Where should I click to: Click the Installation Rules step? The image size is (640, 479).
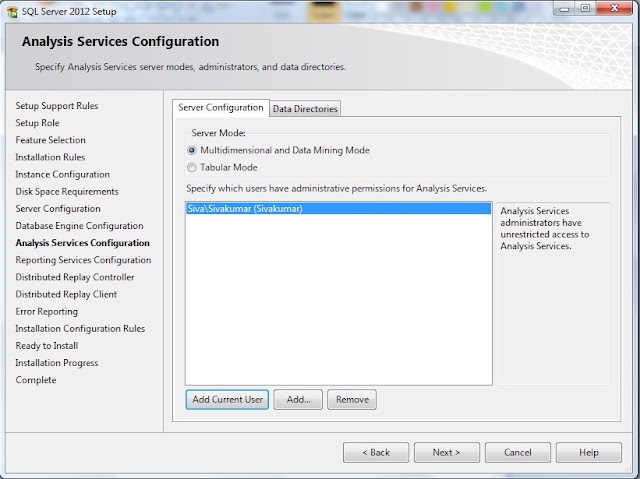click(x=50, y=157)
